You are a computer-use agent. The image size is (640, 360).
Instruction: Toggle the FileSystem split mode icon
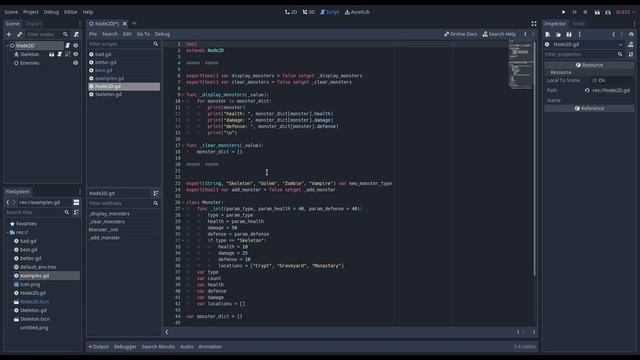(x=76, y=202)
